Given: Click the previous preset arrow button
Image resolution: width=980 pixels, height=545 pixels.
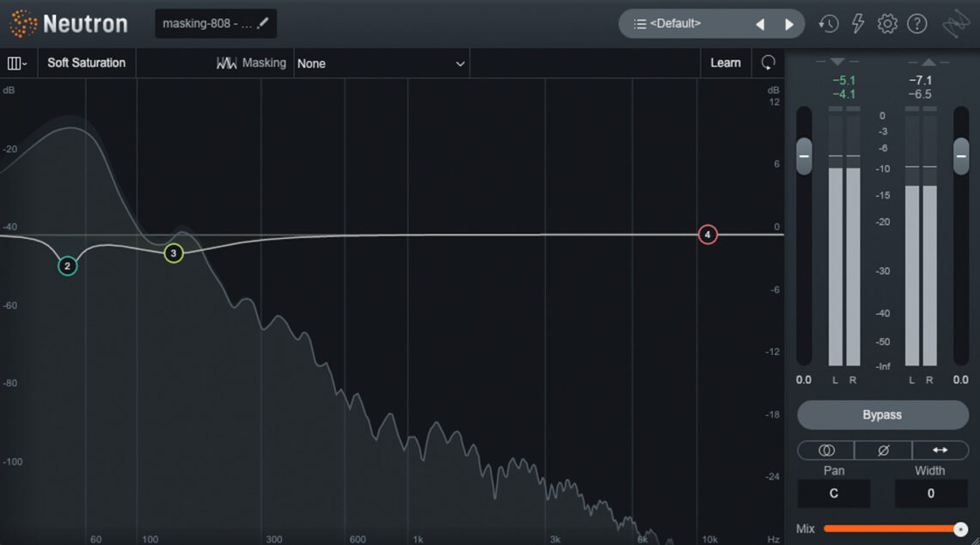Looking at the screenshot, I should pyautogui.click(x=760, y=24).
